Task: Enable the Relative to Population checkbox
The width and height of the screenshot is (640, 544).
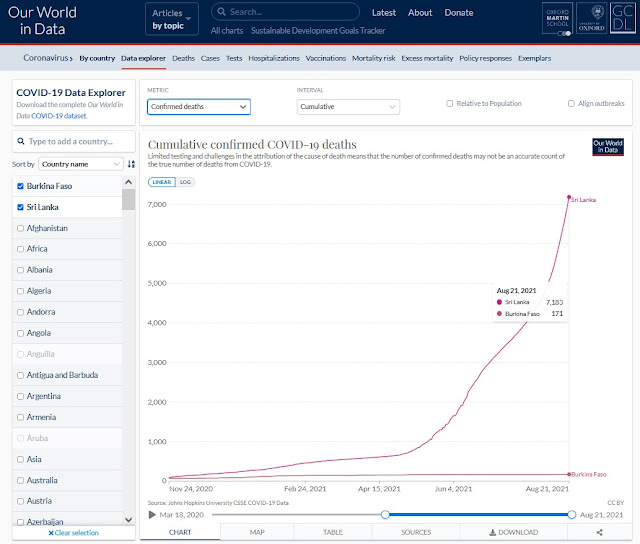Action: [451, 103]
